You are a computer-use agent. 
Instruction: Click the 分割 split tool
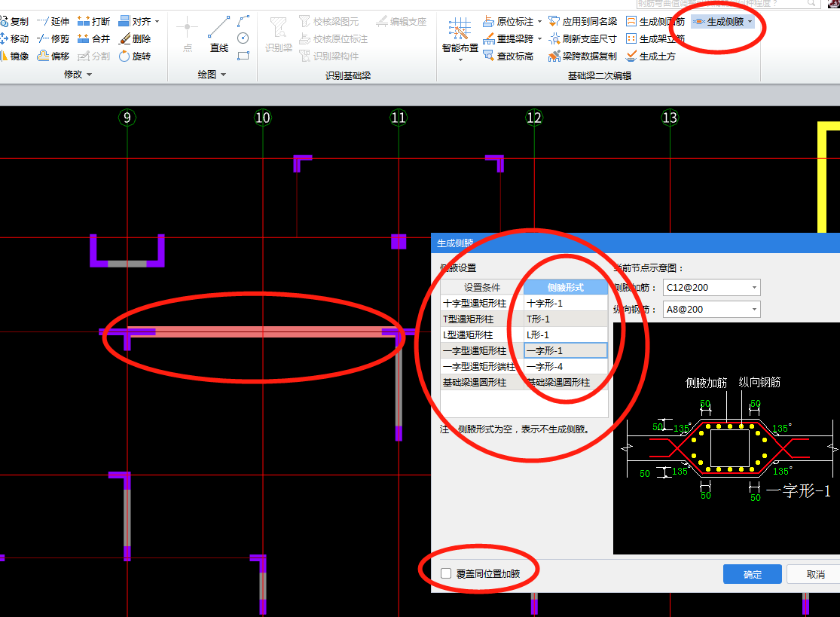click(93, 56)
